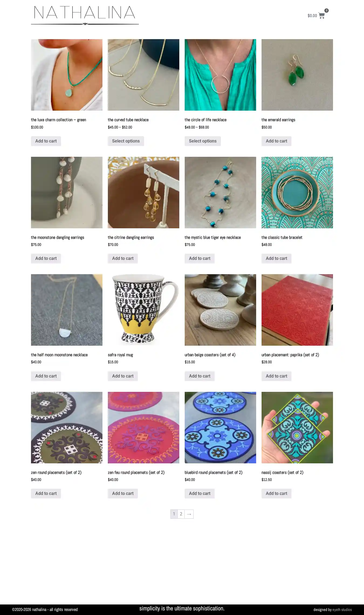Visit eyeth studios designer link

pos(342,610)
